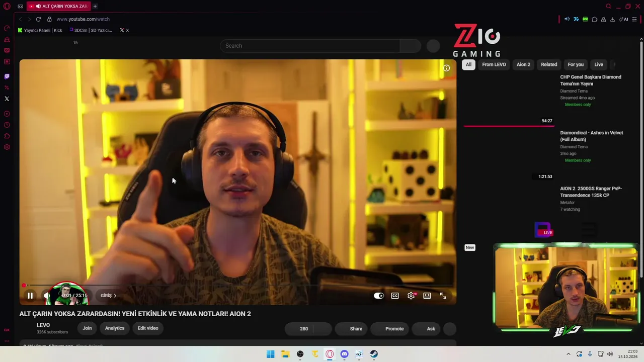Open the LEVO channel name link
Image resolution: width=644 pixels, height=362 pixels.
click(x=43, y=325)
